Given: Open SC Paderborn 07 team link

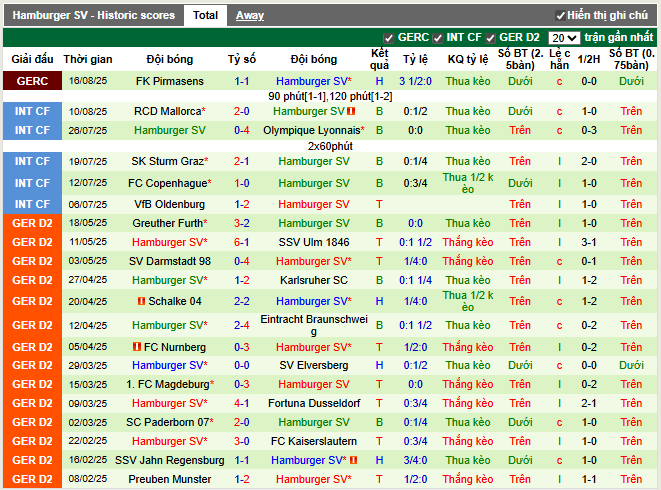Looking at the screenshot, I should click(x=168, y=422).
